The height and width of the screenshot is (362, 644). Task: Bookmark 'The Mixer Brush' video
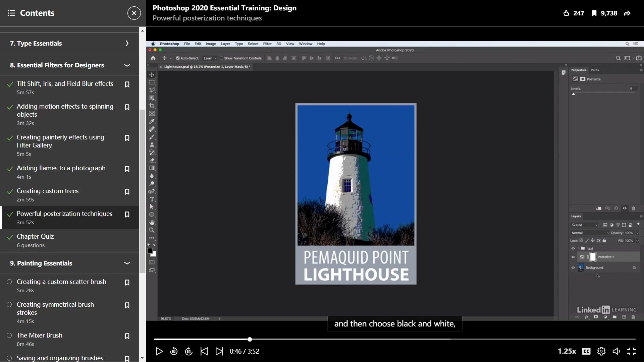(127, 336)
